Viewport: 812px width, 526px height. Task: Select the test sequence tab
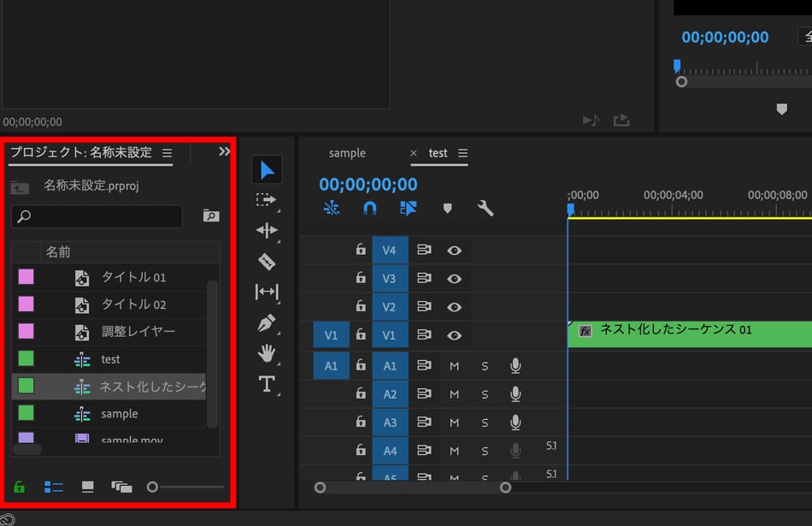438,153
